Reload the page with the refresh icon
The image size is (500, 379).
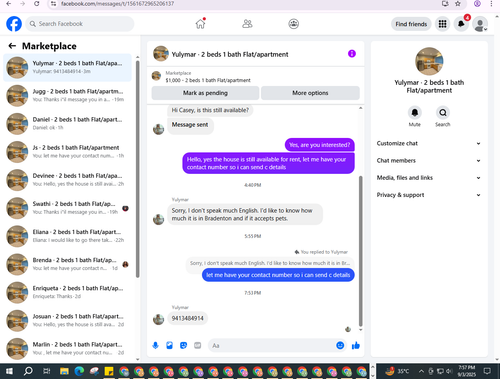click(37, 4)
